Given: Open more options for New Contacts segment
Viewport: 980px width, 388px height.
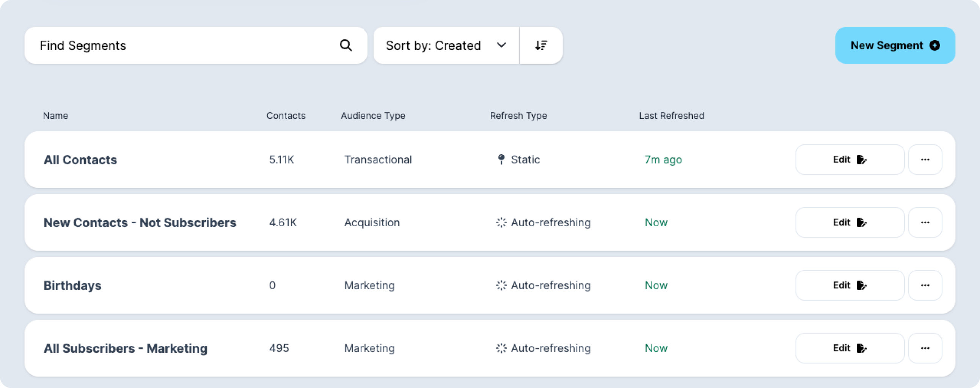Looking at the screenshot, I should (x=925, y=222).
